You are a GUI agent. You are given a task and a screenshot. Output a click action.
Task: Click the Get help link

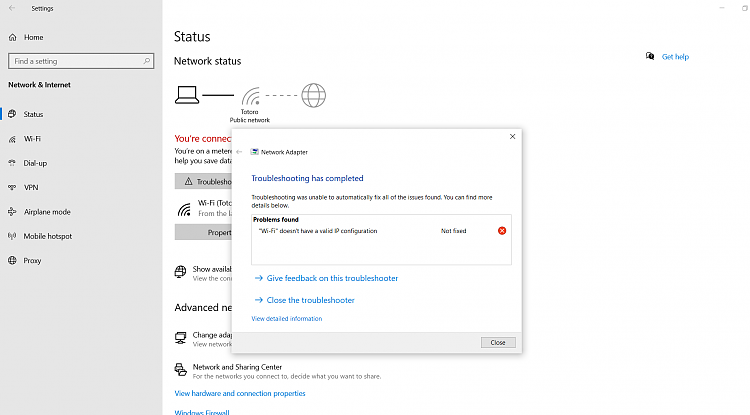[675, 57]
